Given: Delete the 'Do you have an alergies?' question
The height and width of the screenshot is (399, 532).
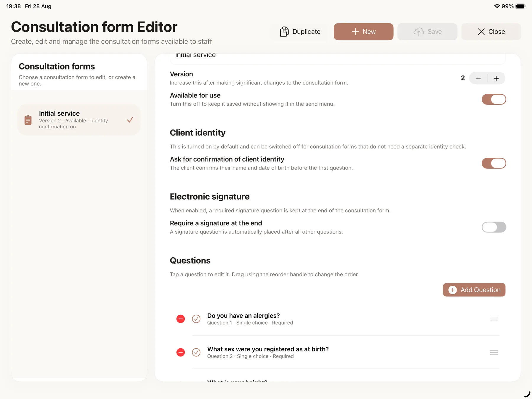Looking at the screenshot, I should pyautogui.click(x=181, y=319).
